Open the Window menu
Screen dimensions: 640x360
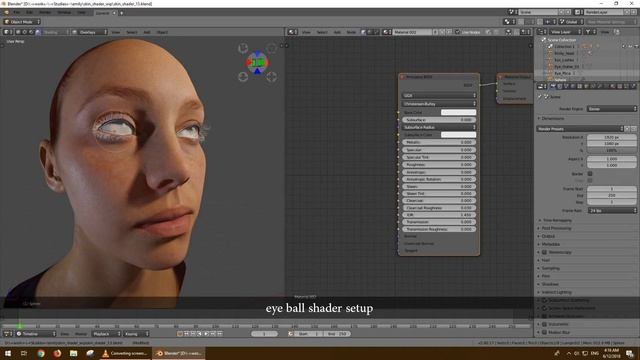click(64, 13)
